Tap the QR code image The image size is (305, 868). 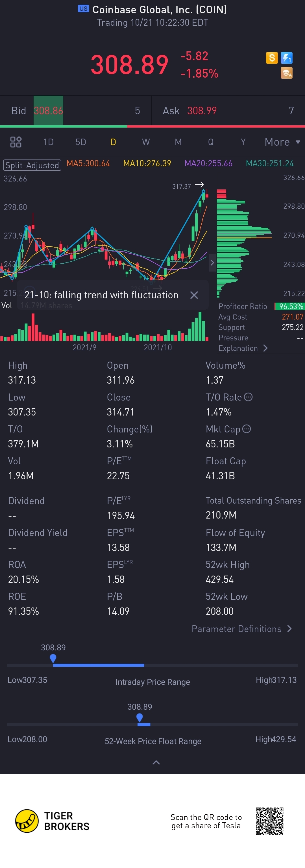pos(270,821)
